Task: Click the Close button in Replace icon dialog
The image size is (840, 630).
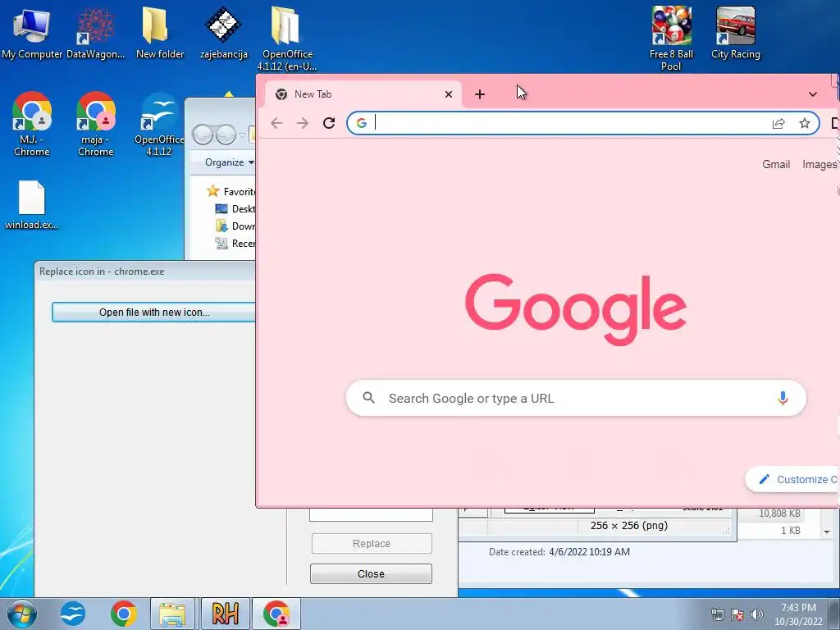Action: (371, 573)
